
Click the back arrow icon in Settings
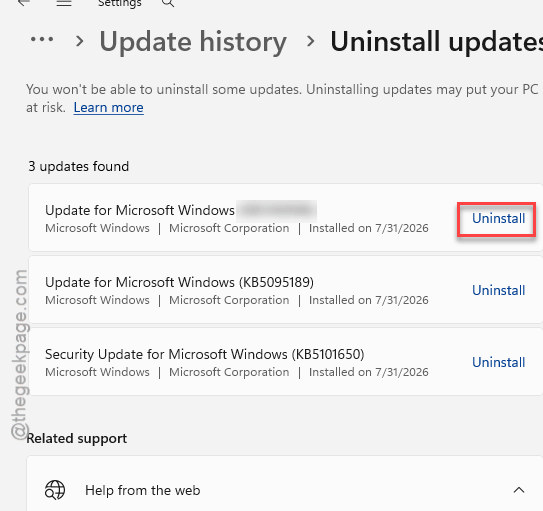point(24,3)
